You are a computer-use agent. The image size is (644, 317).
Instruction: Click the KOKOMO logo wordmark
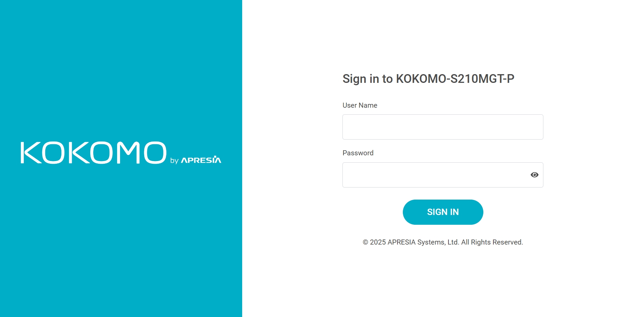(x=94, y=153)
